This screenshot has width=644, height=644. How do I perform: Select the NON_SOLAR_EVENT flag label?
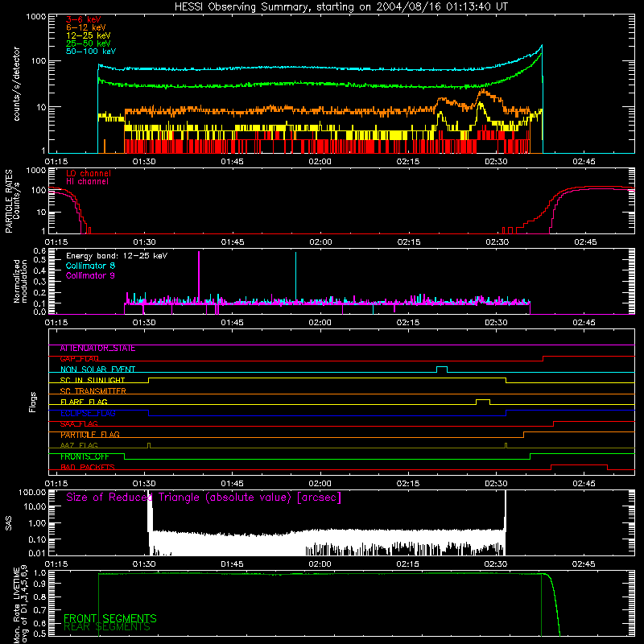97,369
